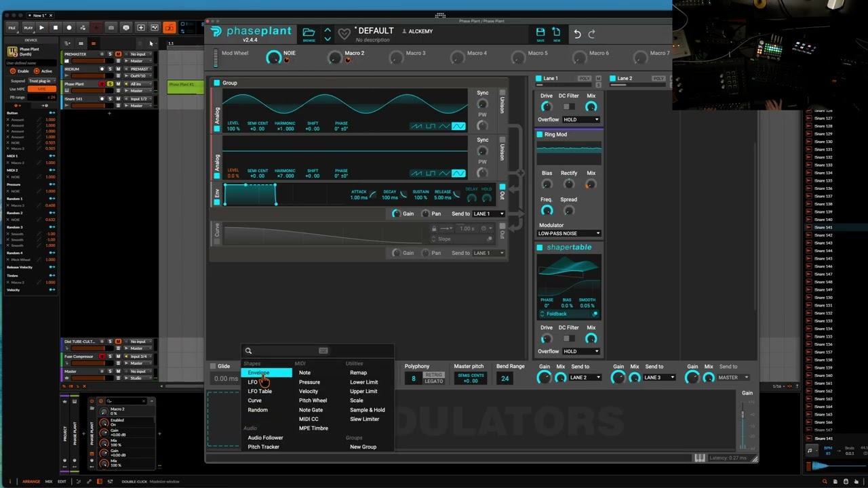Screen dimensions: 868x488
Task: Select LEGATO polyphony mode
Action: pyautogui.click(x=434, y=382)
